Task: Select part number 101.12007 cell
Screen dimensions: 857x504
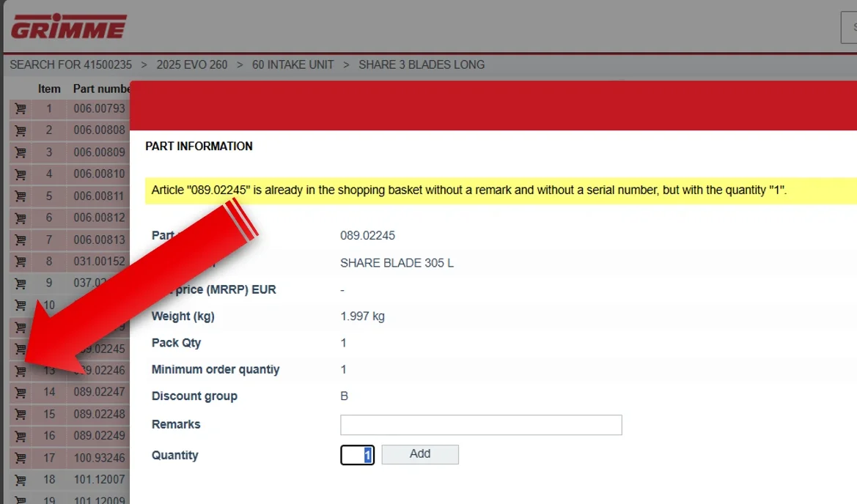Action: [100, 479]
